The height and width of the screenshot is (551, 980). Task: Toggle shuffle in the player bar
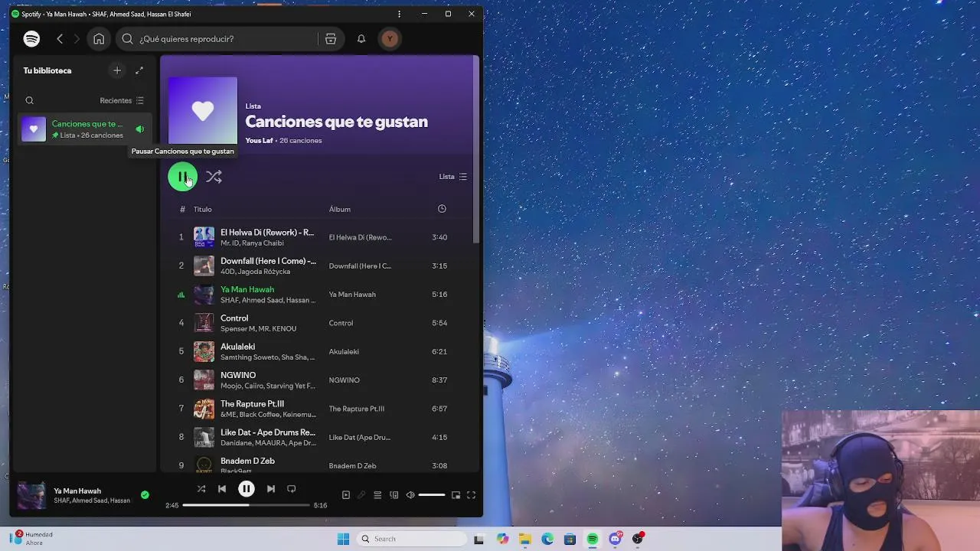(x=201, y=489)
